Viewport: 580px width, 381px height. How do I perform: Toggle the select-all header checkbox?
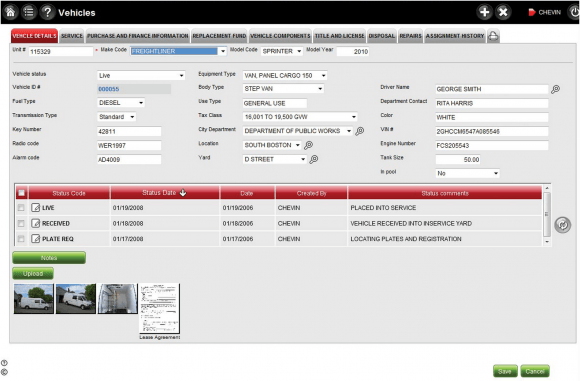pos(21,193)
